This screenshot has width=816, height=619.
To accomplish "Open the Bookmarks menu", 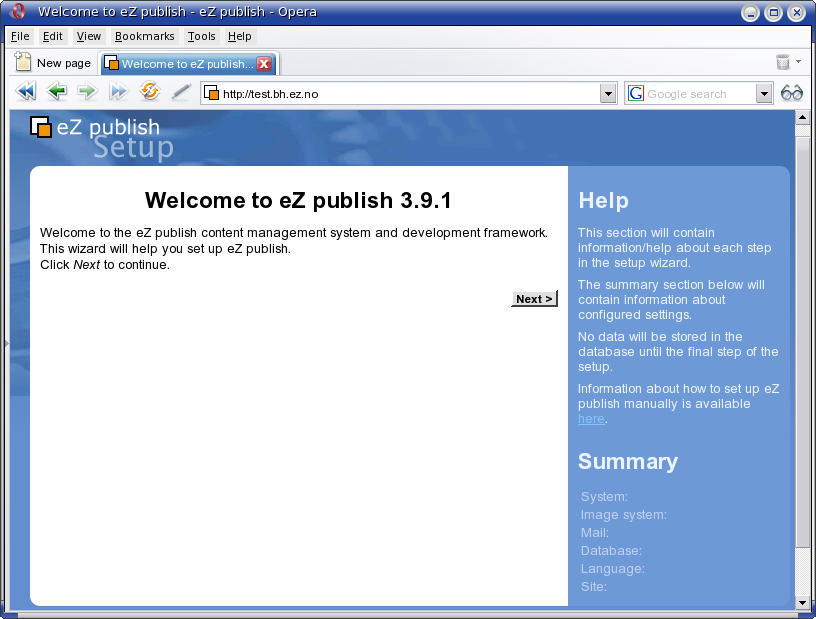I will (144, 36).
